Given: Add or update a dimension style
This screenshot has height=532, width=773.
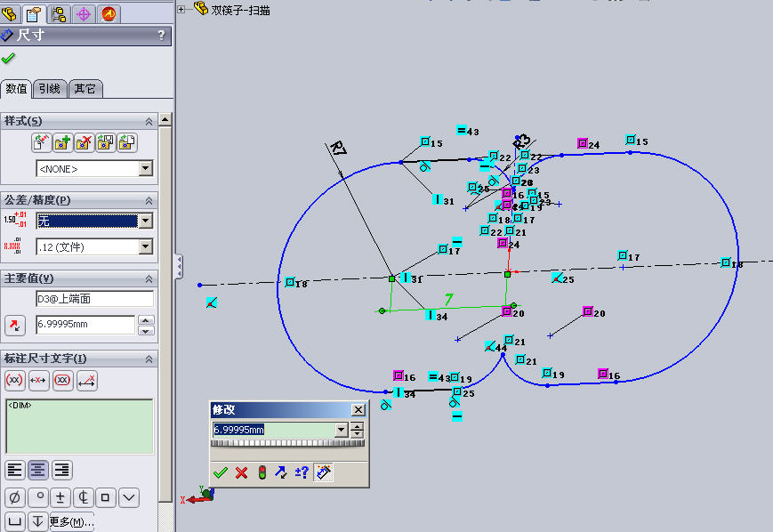Looking at the screenshot, I should (x=62, y=142).
